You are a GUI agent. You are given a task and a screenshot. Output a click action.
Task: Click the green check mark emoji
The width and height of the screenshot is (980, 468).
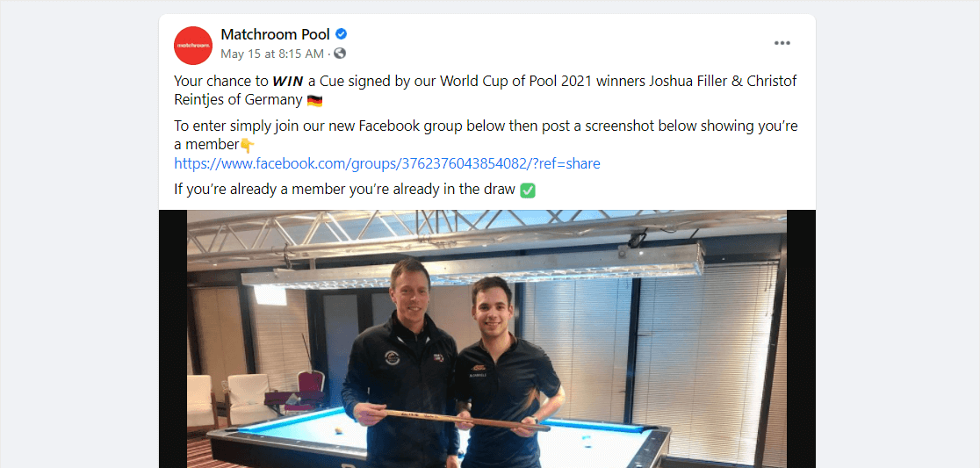pos(528,191)
